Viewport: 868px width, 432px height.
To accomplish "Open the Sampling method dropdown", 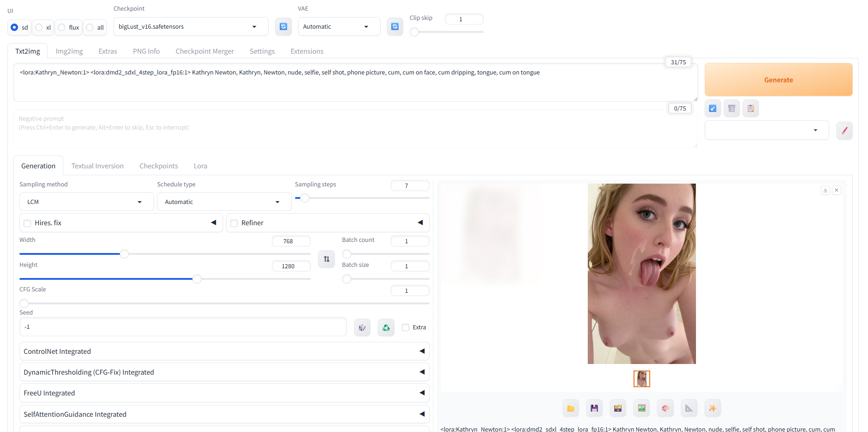I will [86, 202].
